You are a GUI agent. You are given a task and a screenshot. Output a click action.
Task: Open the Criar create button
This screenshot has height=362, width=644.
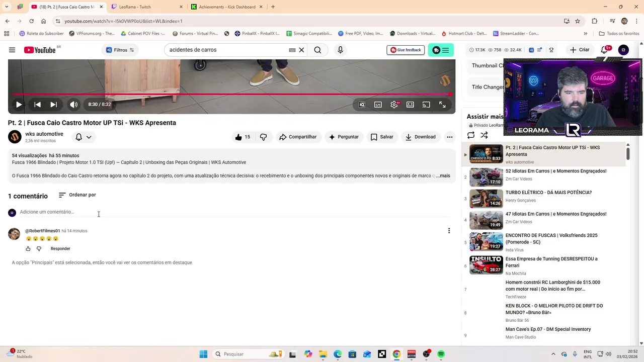(579, 50)
